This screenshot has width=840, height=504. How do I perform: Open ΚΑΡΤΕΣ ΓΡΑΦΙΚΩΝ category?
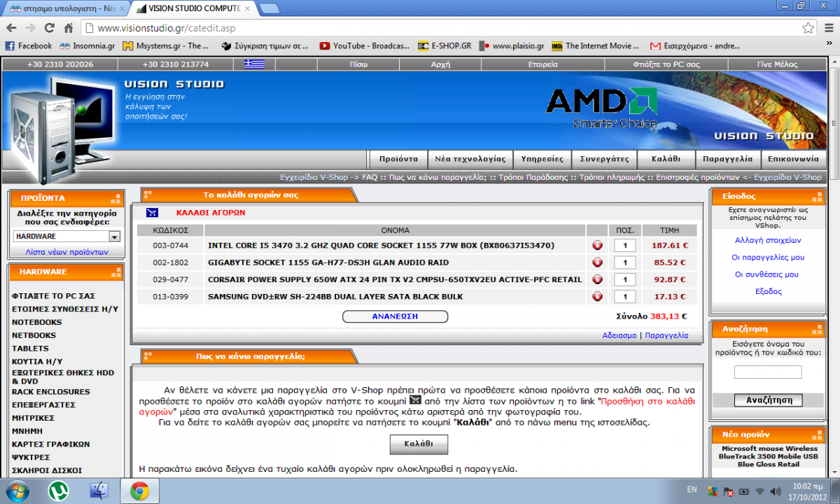pyautogui.click(x=50, y=444)
